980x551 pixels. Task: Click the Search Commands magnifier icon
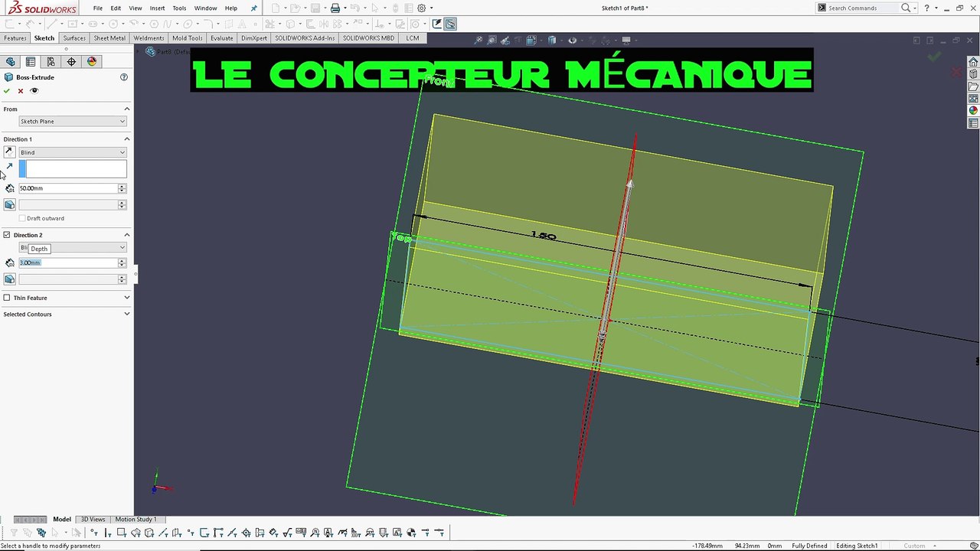pyautogui.click(x=906, y=8)
